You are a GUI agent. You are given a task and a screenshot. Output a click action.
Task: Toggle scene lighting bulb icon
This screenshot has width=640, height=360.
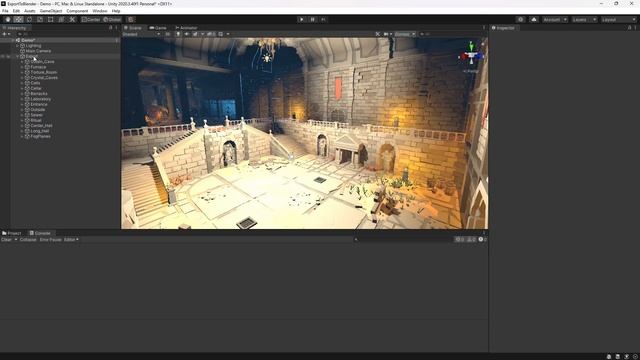178,34
